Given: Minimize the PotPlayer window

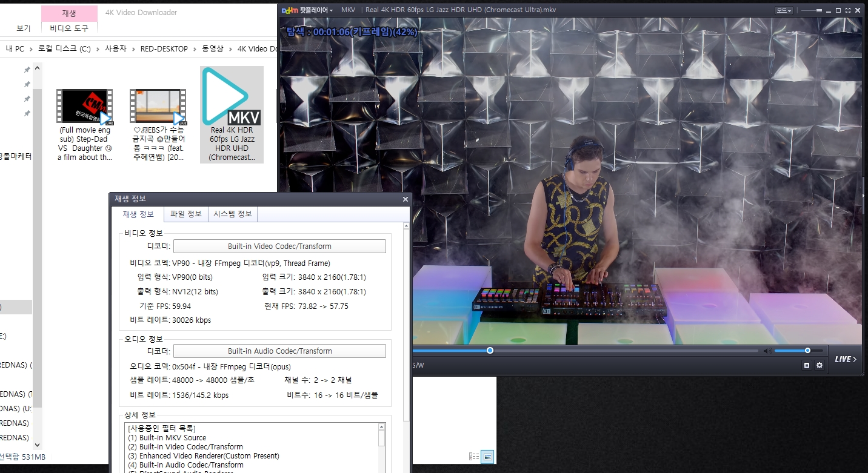Looking at the screenshot, I should (829, 11).
